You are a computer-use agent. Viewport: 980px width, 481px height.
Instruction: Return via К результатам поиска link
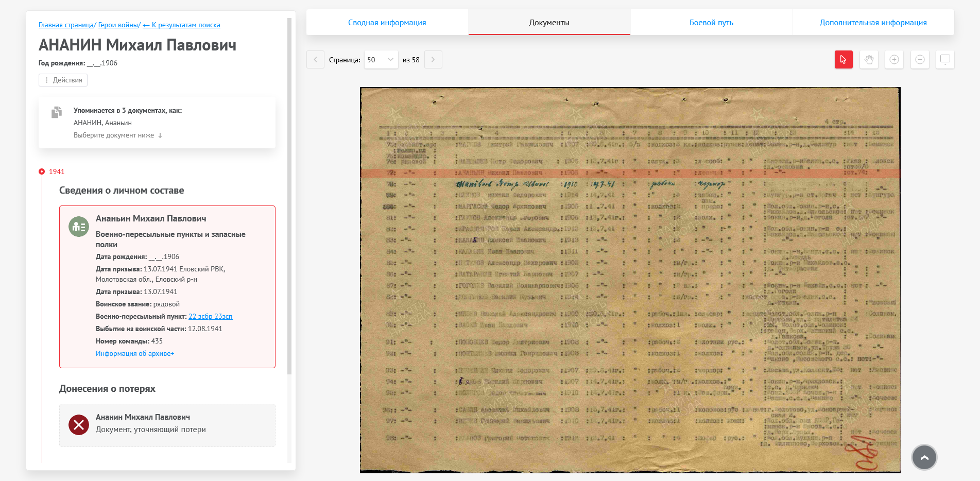(x=181, y=25)
